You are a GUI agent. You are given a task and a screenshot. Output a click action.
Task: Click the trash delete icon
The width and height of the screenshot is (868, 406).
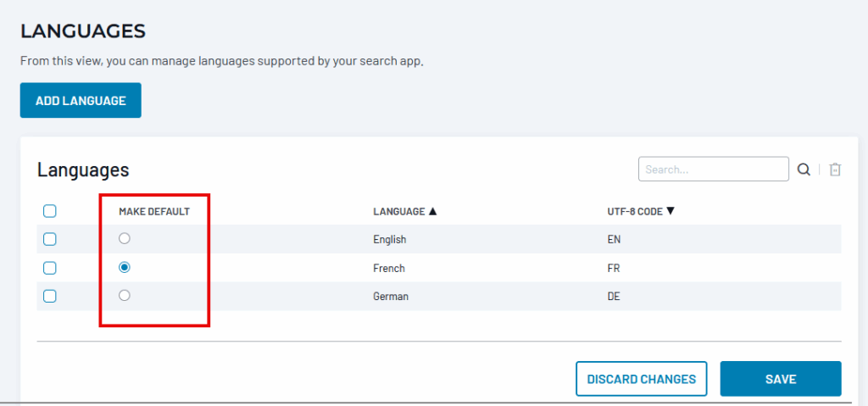835,170
